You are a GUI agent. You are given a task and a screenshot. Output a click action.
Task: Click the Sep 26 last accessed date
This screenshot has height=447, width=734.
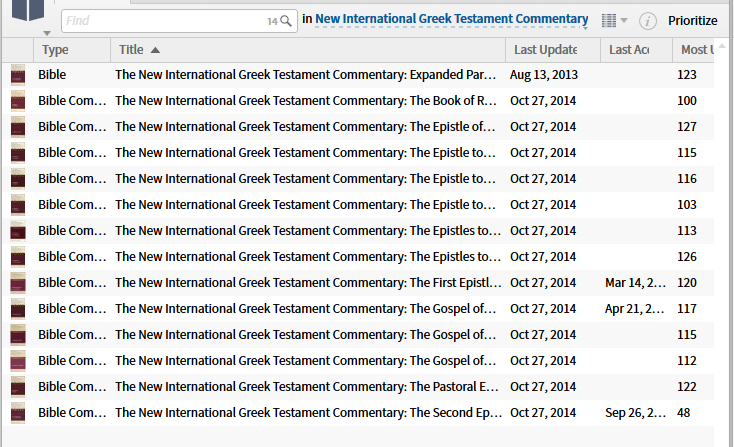(x=635, y=412)
